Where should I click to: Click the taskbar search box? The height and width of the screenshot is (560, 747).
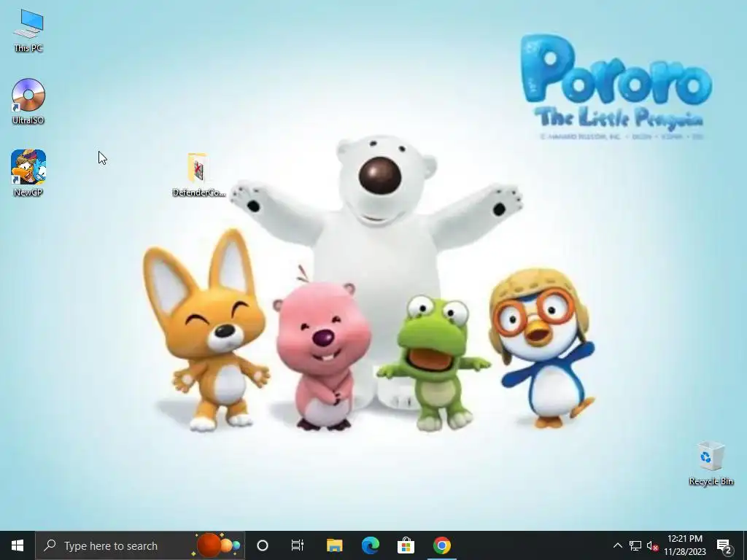[x=139, y=545]
